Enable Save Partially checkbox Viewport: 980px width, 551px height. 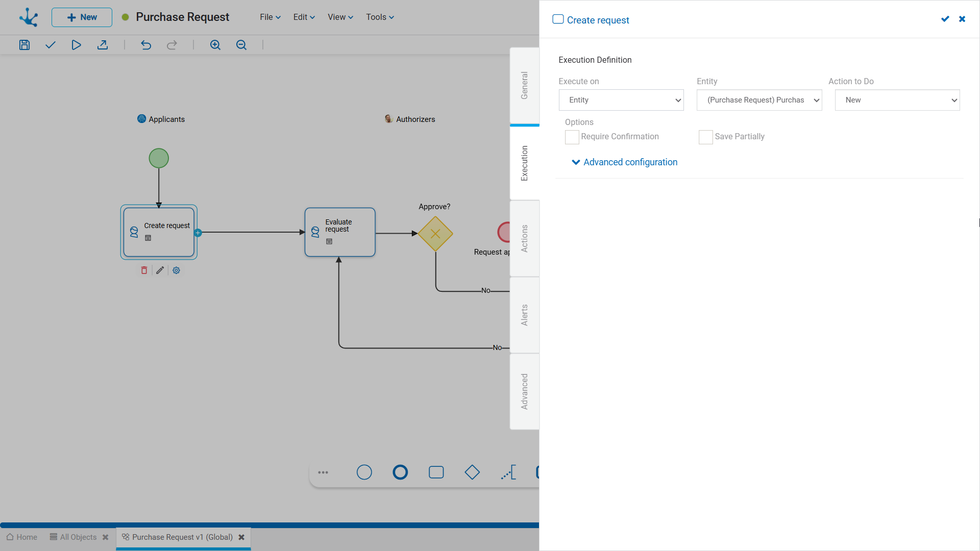pos(705,137)
